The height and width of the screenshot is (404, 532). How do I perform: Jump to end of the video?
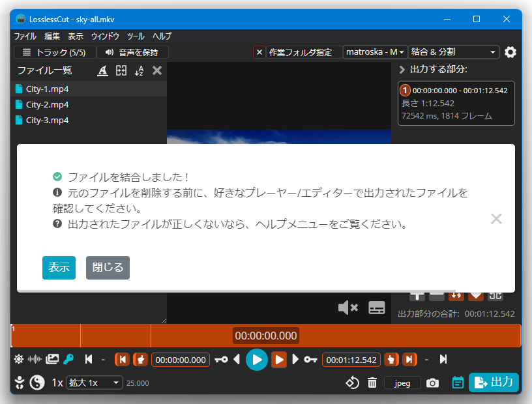(x=443, y=359)
